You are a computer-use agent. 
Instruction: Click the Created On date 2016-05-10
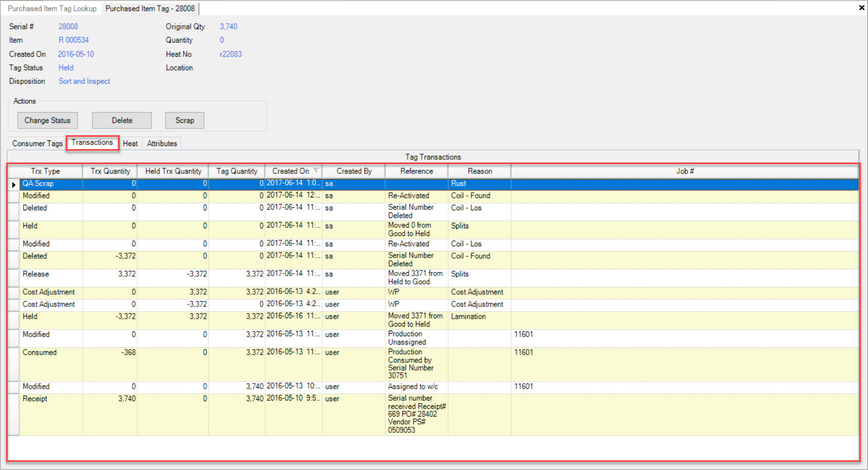76,54
